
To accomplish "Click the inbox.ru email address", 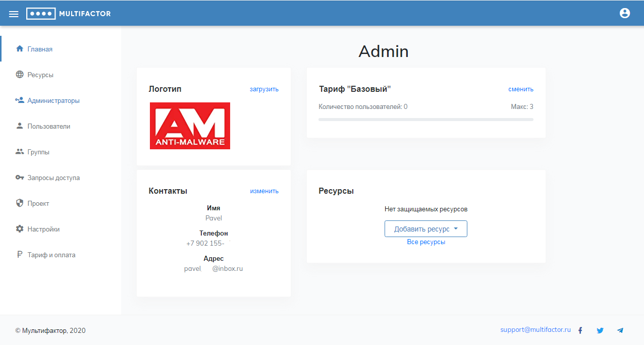I will 213,269.
